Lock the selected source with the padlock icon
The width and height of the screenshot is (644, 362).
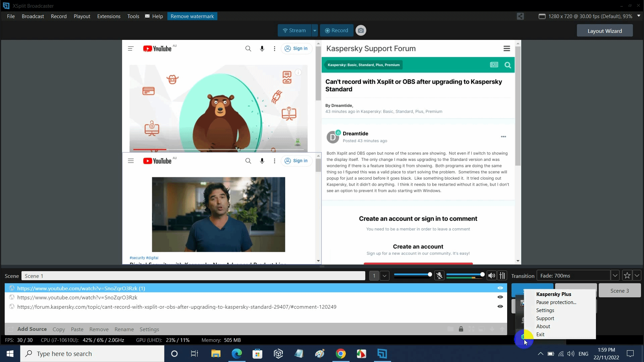(x=461, y=329)
